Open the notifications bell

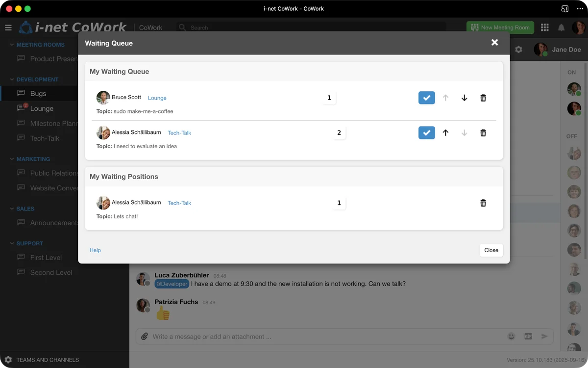pyautogui.click(x=562, y=27)
